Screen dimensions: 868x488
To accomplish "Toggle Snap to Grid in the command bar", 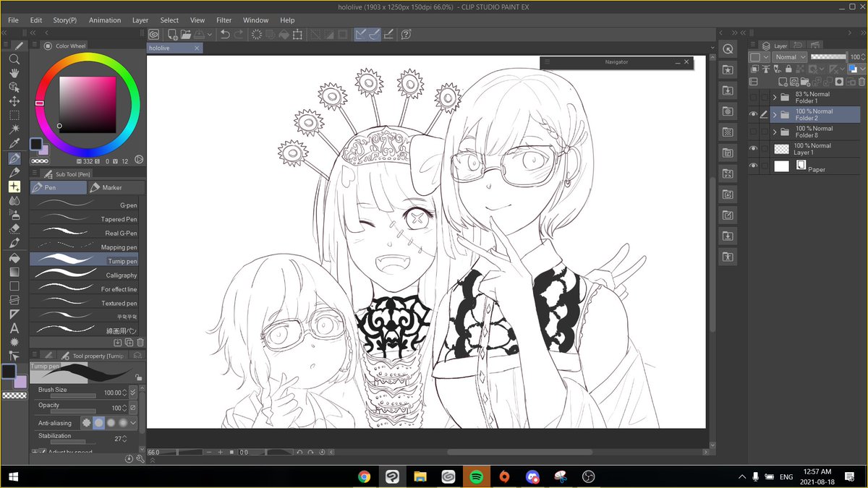I will pos(388,34).
